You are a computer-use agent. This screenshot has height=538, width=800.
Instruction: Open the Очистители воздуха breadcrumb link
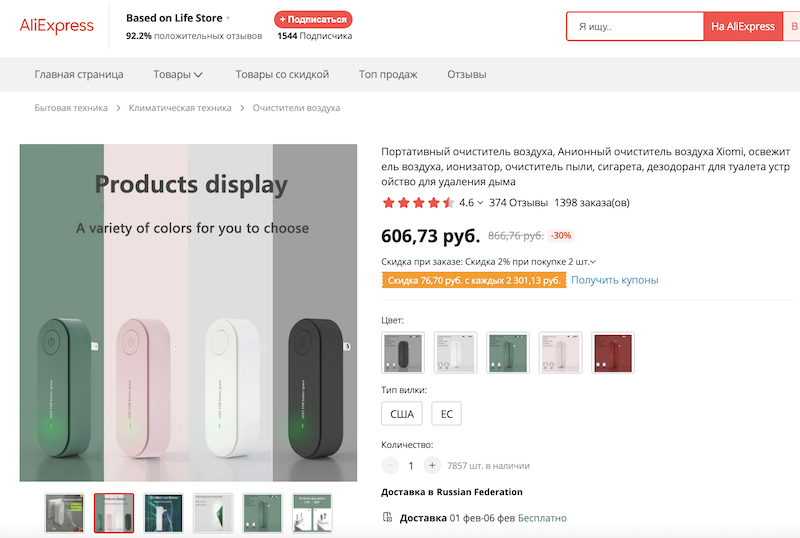pyautogui.click(x=296, y=108)
